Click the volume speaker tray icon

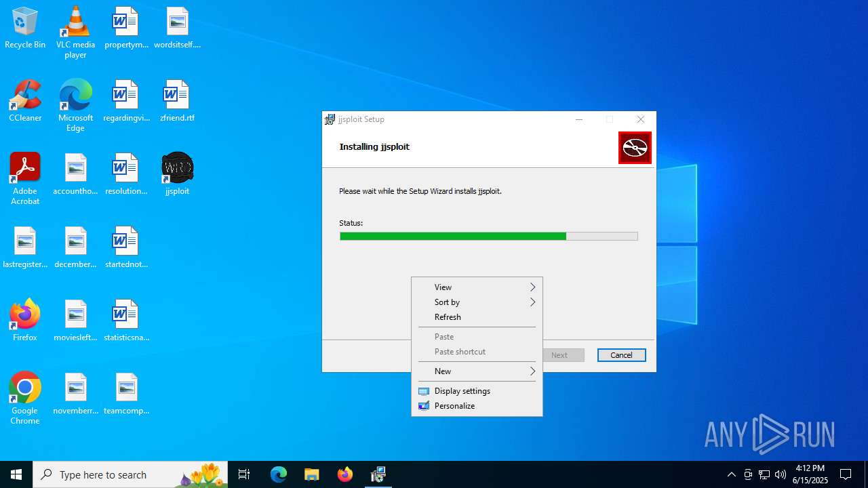(x=781, y=474)
